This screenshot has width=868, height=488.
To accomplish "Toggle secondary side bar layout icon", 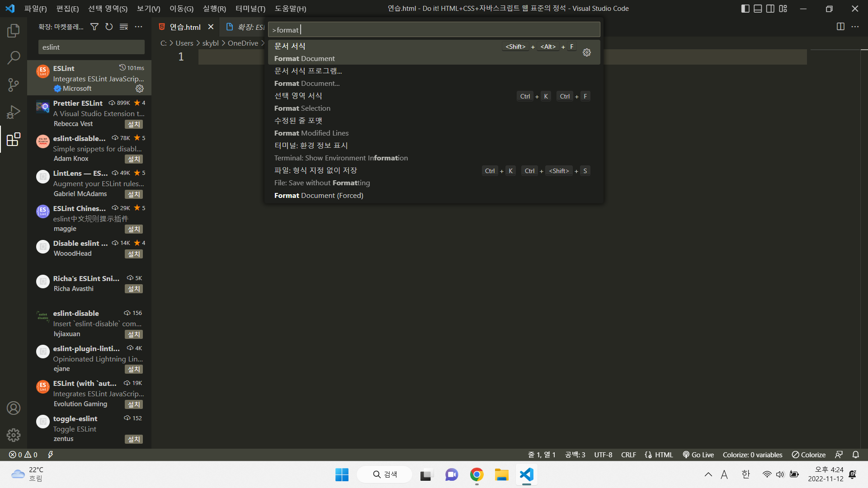I will click(x=770, y=9).
